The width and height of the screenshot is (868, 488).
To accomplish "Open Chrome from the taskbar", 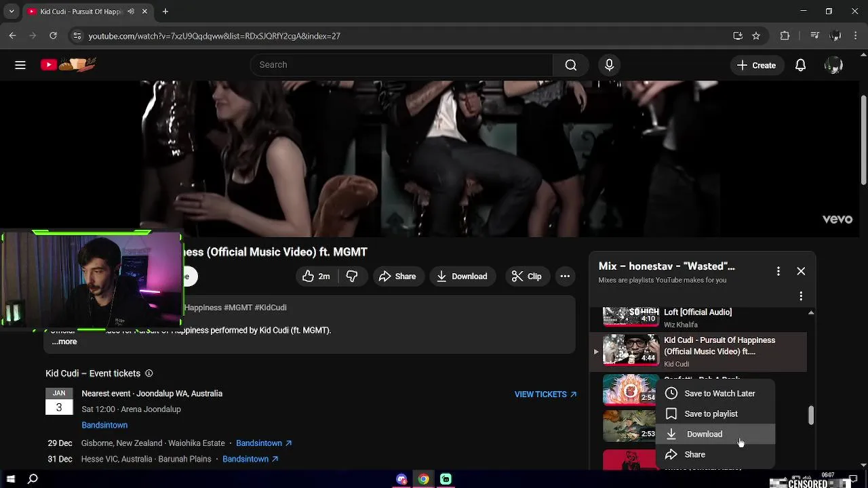I will click(423, 479).
